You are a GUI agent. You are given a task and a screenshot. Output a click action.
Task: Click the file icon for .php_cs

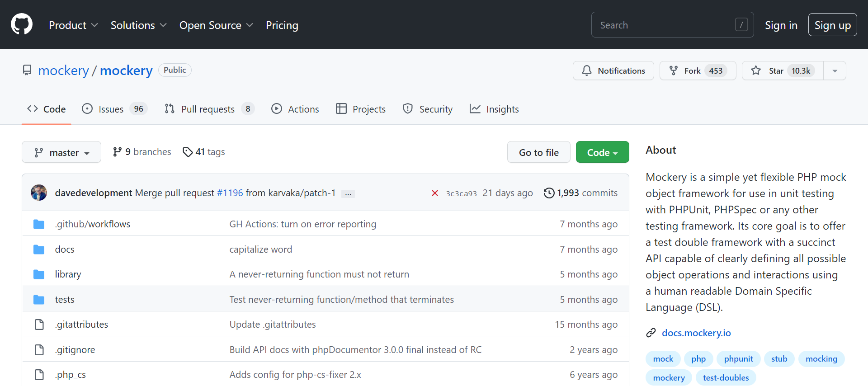tap(39, 375)
